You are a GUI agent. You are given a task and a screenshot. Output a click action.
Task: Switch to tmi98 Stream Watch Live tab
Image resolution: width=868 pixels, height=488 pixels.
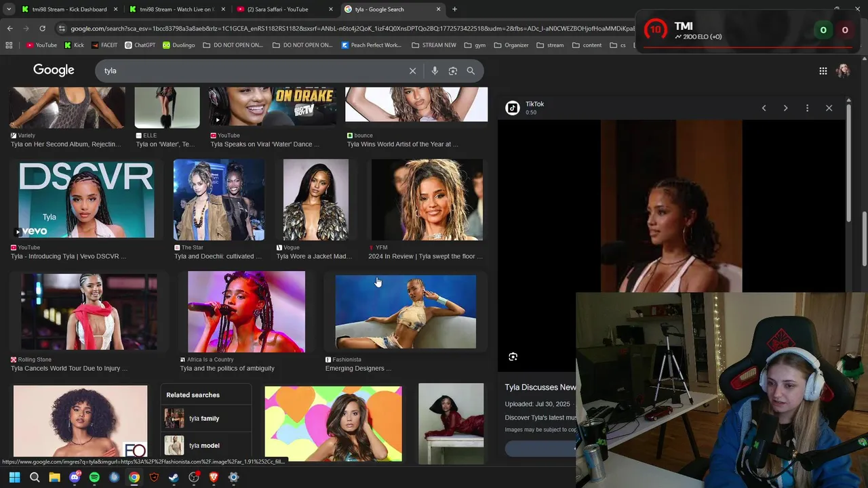click(176, 9)
